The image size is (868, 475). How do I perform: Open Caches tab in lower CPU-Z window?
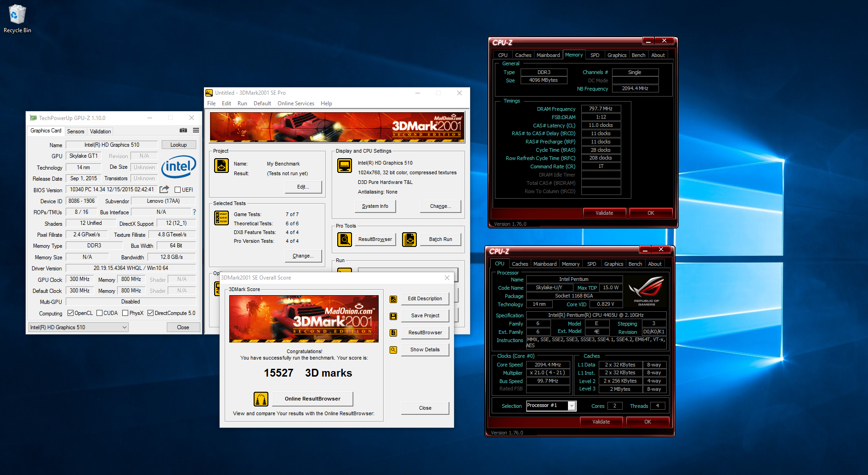click(520, 264)
